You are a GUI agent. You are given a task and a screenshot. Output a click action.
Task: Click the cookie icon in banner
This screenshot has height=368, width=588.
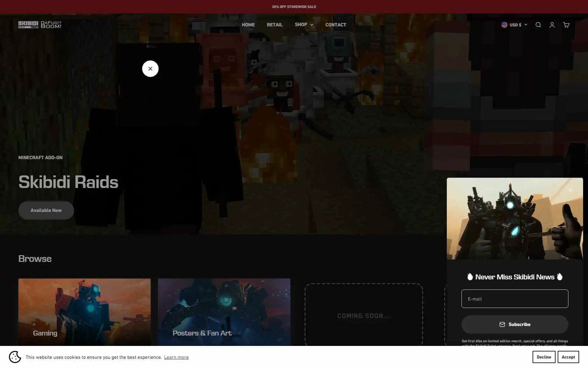tap(15, 357)
